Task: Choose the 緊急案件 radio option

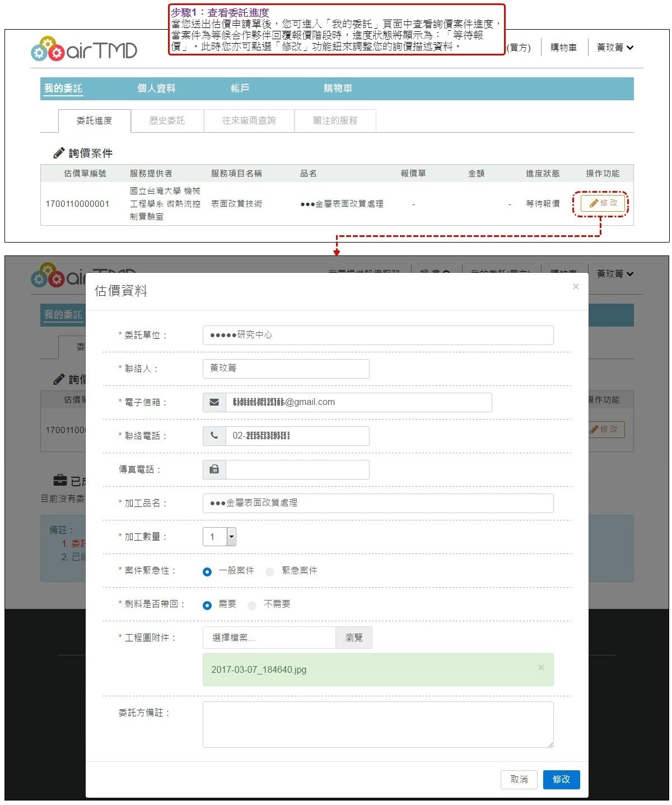Action: point(270,571)
